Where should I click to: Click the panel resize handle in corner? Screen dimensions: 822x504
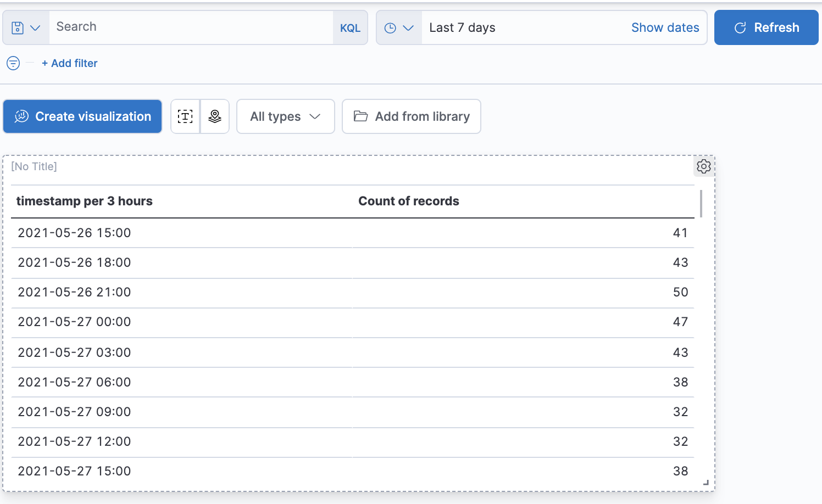pyautogui.click(x=706, y=483)
